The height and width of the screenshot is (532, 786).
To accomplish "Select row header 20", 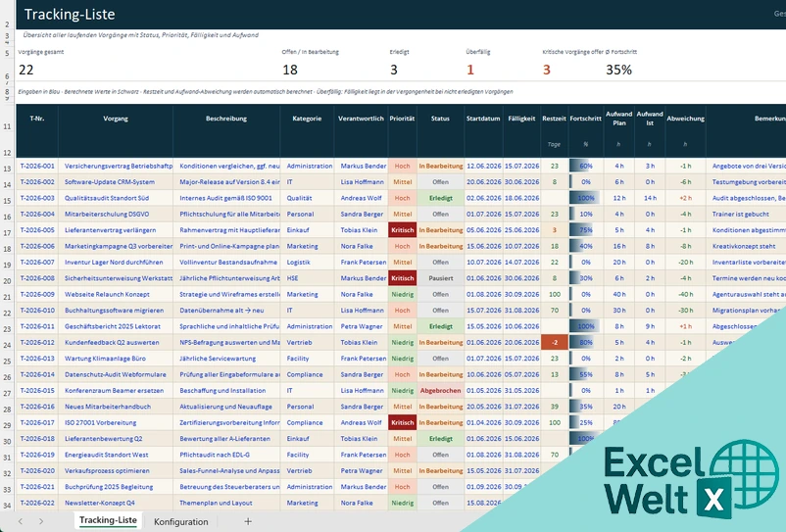I will click(8, 280).
